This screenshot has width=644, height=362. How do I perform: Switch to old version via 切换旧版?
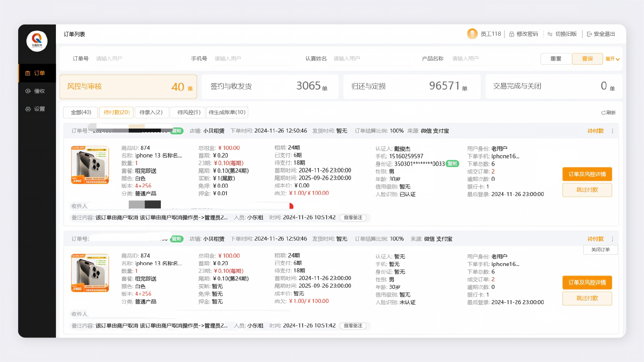click(x=562, y=34)
